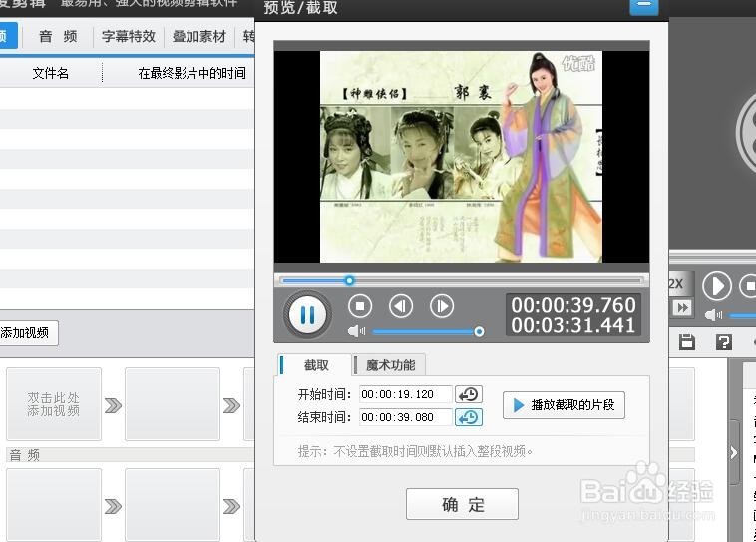This screenshot has height=542, width=756.
Task: Switch to the 截取 tab
Action: pyautogui.click(x=316, y=365)
